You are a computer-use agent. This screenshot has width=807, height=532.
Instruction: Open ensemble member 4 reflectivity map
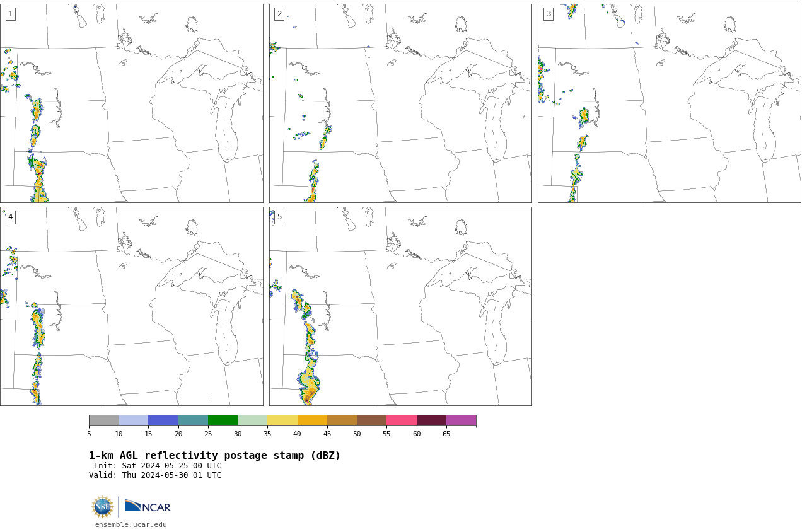pos(131,306)
